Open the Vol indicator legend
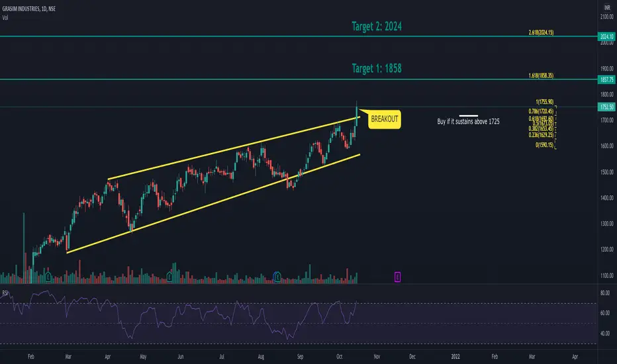This screenshot has height=364, width=617. click(5, 18)
